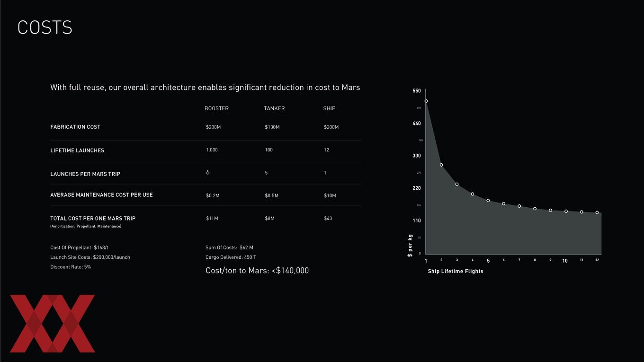This screenshot has height=362, width=644.
Task: Click the chart data point for flight 2
Action: tap(441, 165)
